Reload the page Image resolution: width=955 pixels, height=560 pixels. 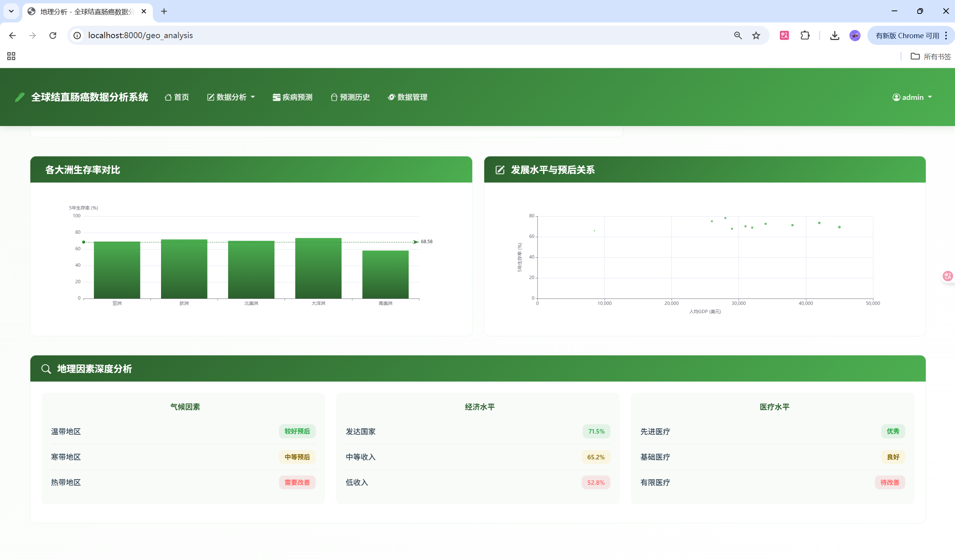click(x=53, y=36)
